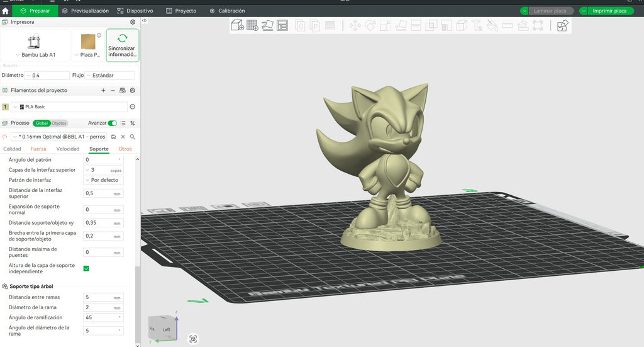Switch process scope to Objetos
The height and width of the screenshot is (347, 644).
click(x=58, y=123)
